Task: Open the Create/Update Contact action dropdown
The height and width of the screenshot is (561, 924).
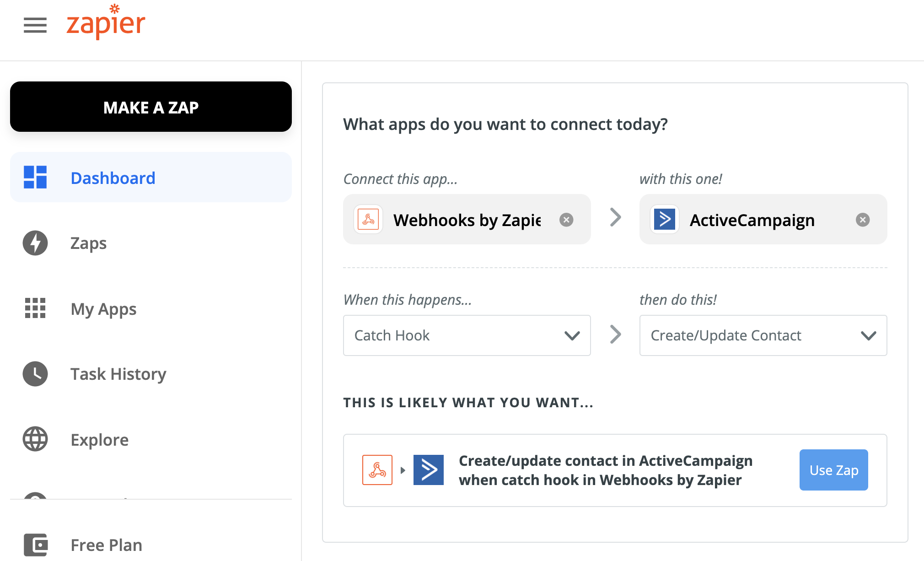Action: coord(763,335)
